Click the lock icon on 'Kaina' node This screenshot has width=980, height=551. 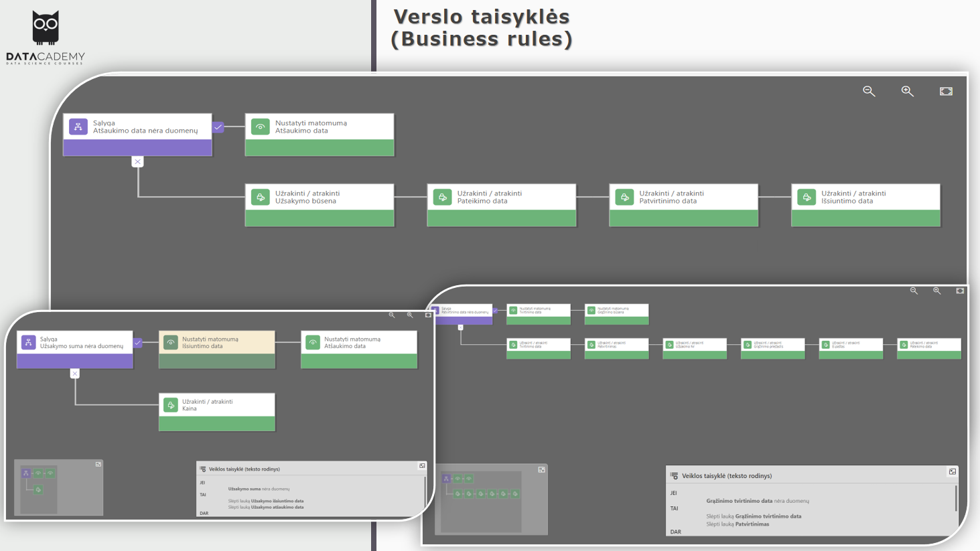171,405
